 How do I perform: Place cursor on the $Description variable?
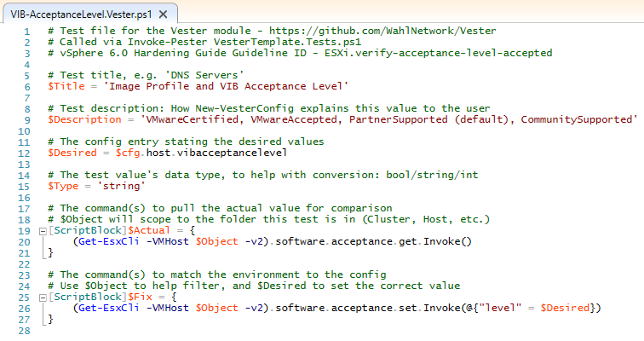84,120
